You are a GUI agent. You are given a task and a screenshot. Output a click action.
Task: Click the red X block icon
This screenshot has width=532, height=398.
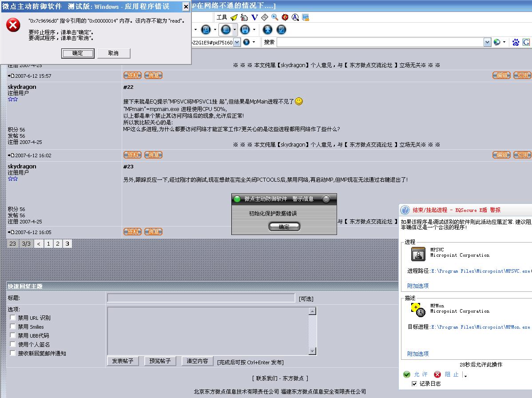(437, 374)
